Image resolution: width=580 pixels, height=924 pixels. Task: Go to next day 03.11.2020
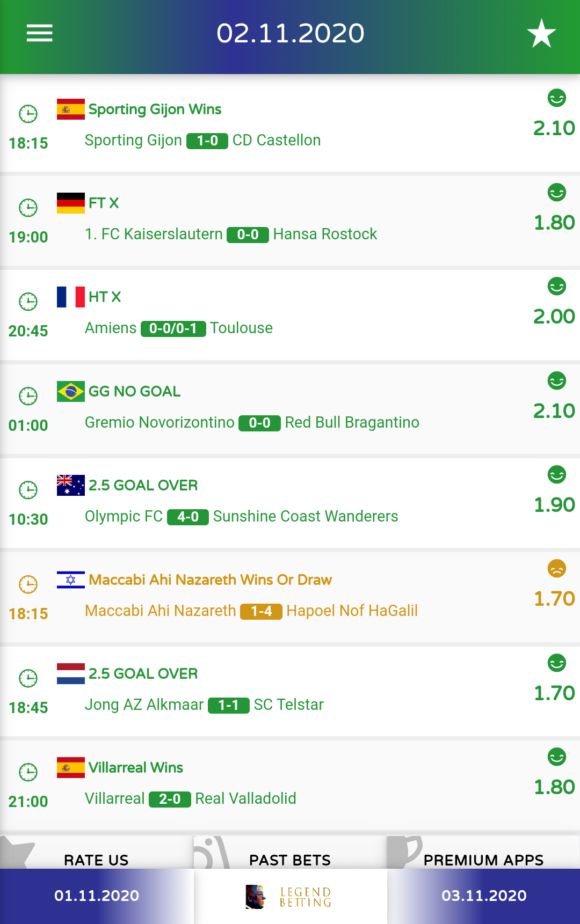tap(484, 896)
